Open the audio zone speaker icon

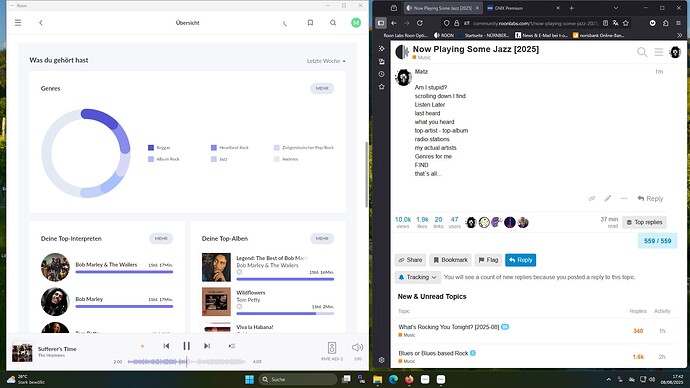pos(332,348)
